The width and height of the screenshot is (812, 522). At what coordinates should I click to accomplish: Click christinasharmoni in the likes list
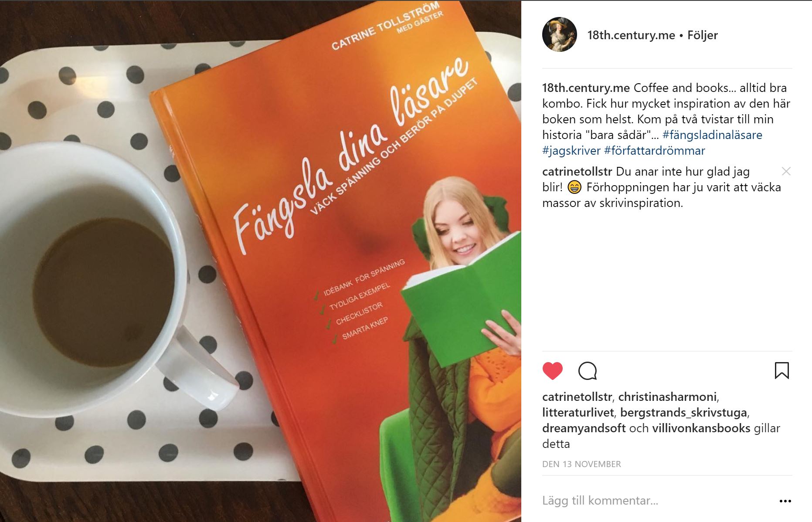coord(667,397)
